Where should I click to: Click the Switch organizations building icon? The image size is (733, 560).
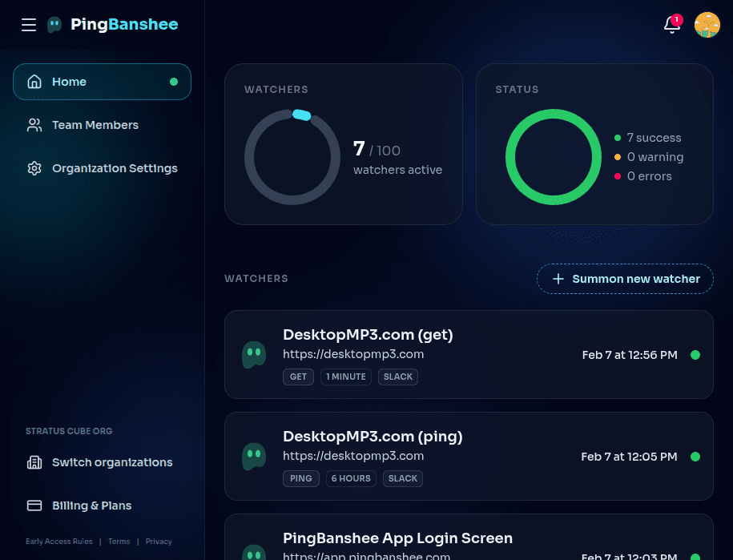click(34, 462)
